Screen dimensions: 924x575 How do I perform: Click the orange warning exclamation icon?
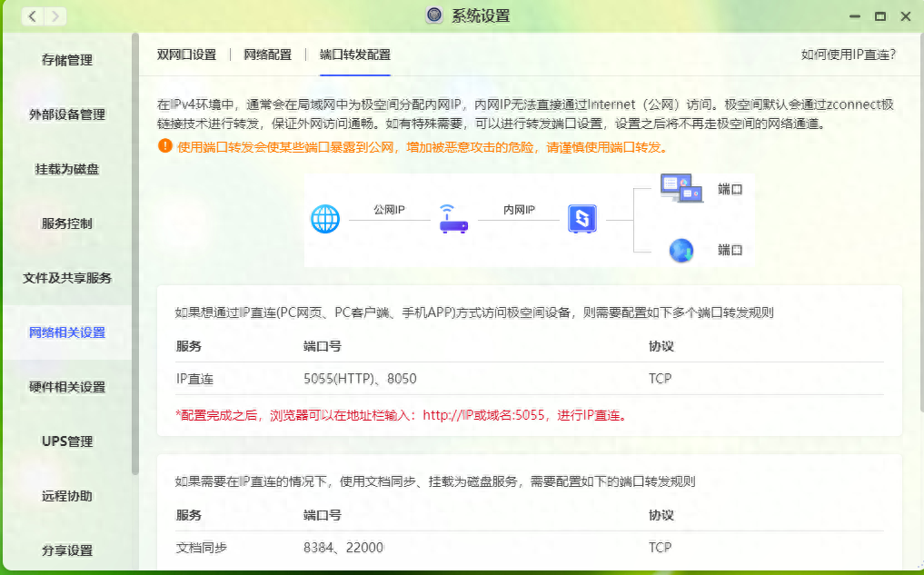(164, 146)
